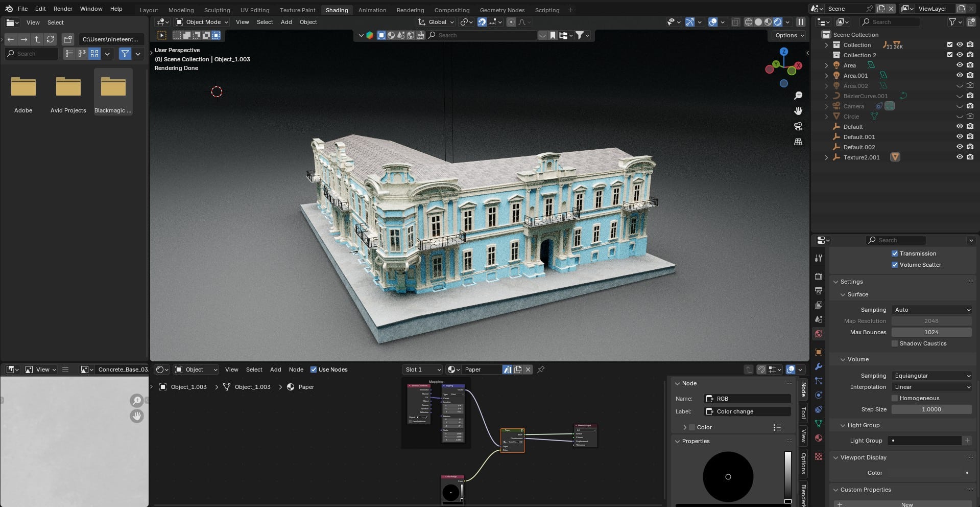Open the Render menu
Image resolution: width=980 pixels, height=507 pixels.
point(63,9)
